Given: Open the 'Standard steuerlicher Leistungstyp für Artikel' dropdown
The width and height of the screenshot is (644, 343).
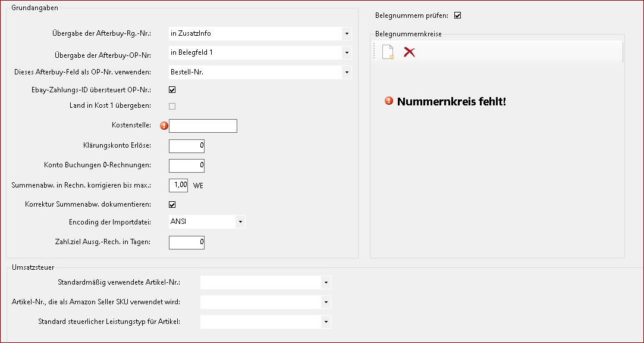Looking at the screenshot, I should pos(326,322).
